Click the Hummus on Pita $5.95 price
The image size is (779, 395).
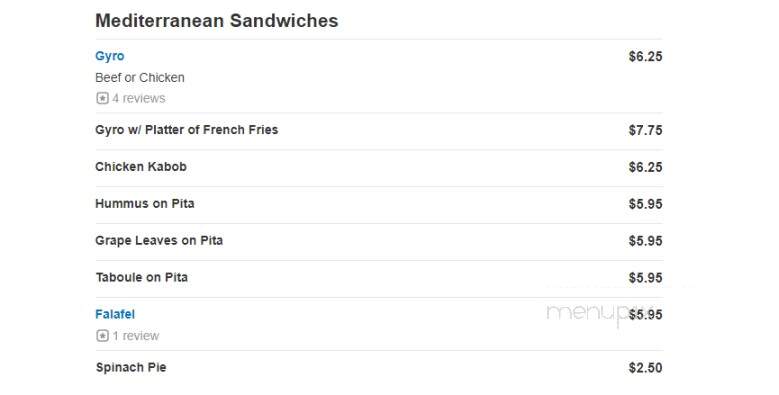(645, 204)
